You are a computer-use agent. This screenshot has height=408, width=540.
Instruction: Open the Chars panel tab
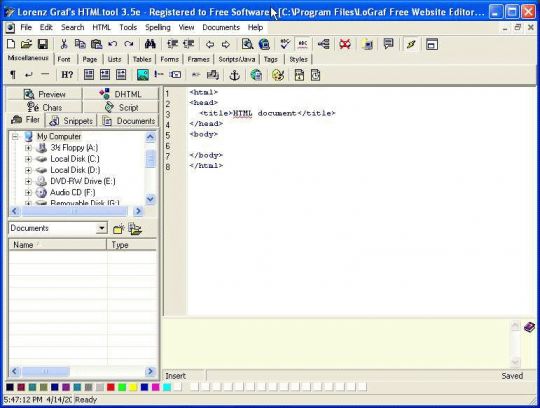coord(44,107)
